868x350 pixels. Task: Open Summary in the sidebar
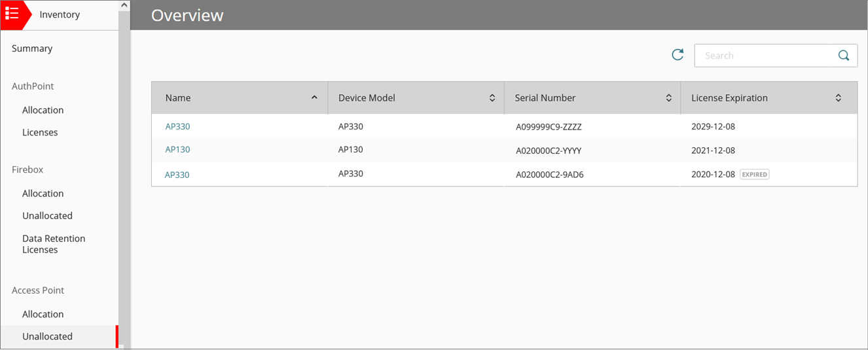(x=32, y=48)
